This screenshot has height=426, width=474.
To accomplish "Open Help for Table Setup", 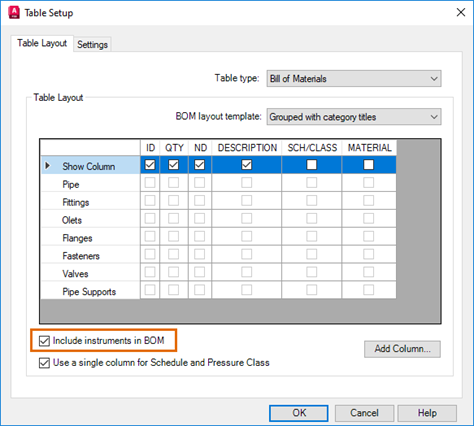I will [427, 413].
